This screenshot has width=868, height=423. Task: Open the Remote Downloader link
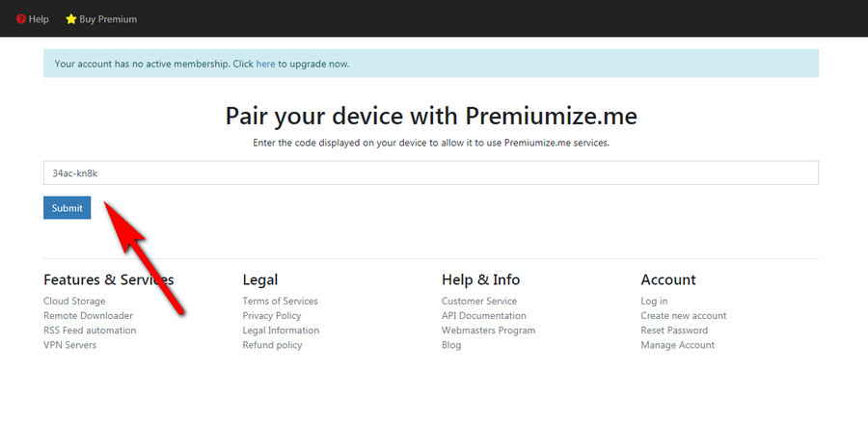pos(88,315)
